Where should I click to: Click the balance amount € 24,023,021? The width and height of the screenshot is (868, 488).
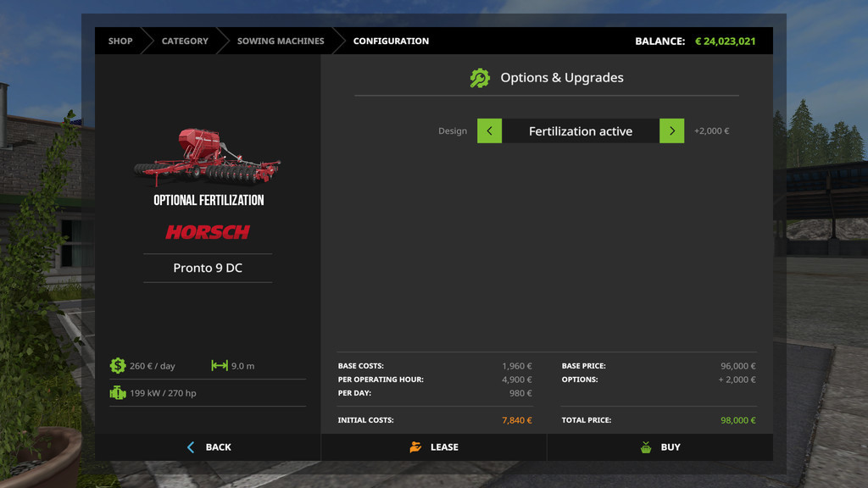(x=725, y=41)
